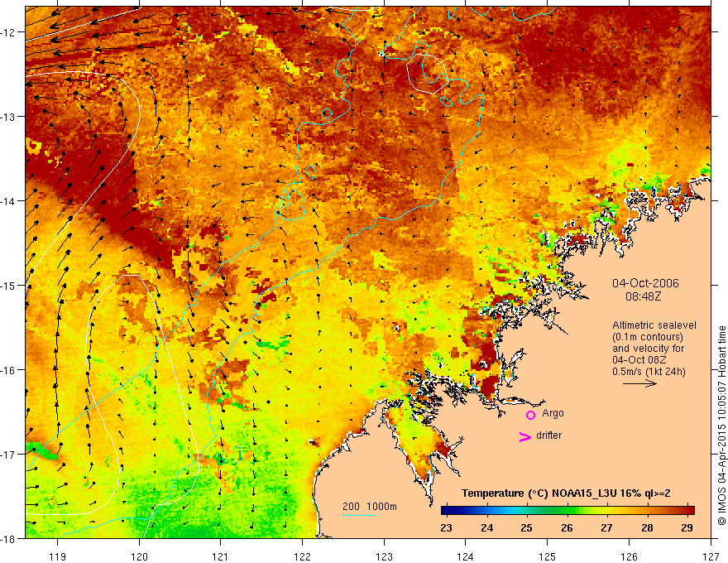This screenshot has width=728, height=563.
Task: Click the '0.5m/s (1kt 24h)' scale text
Action: pos(649,372)
